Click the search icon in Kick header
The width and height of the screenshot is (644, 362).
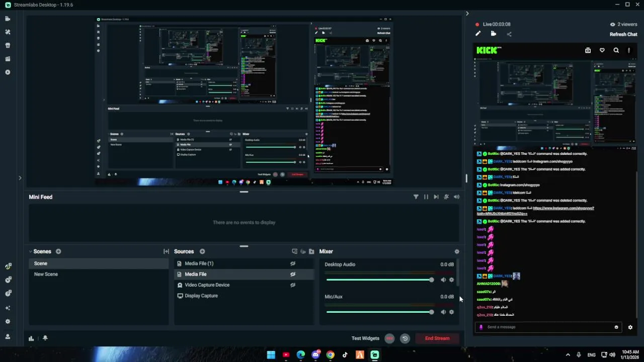(x=616, y=50)
